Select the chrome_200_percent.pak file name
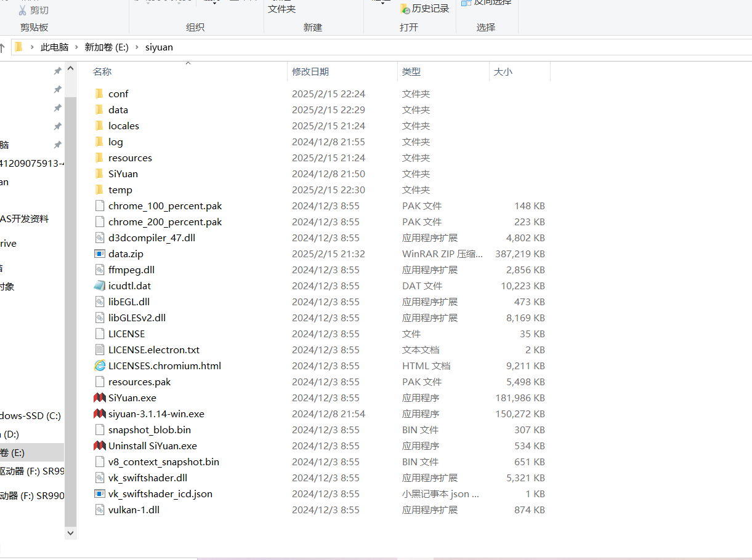 [165, 222]
